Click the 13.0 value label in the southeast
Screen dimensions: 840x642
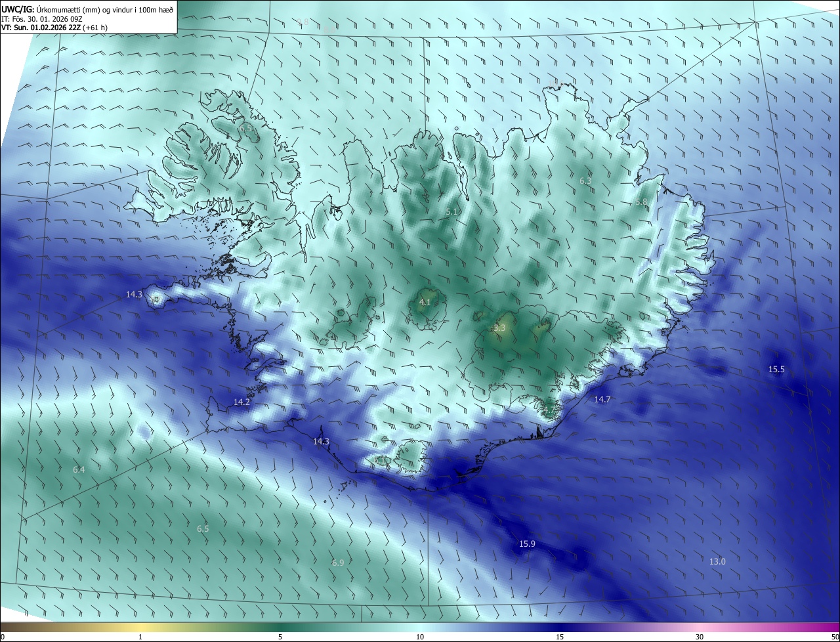717,561
